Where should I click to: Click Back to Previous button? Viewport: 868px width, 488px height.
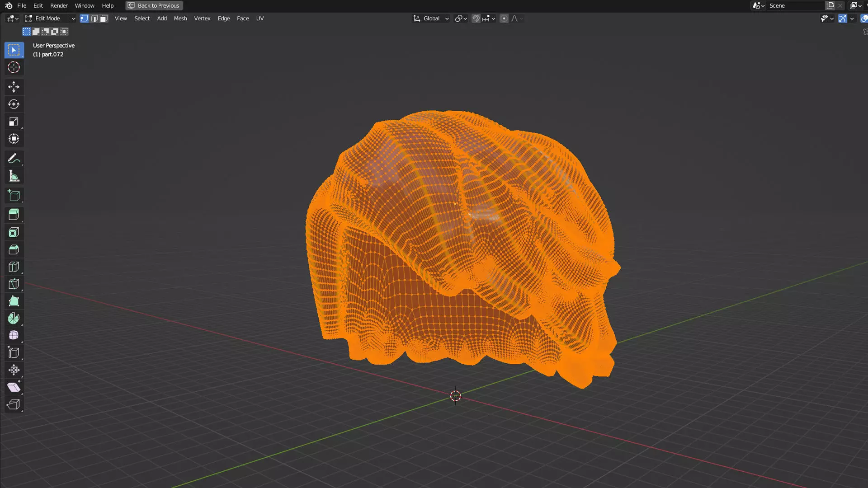154,5
